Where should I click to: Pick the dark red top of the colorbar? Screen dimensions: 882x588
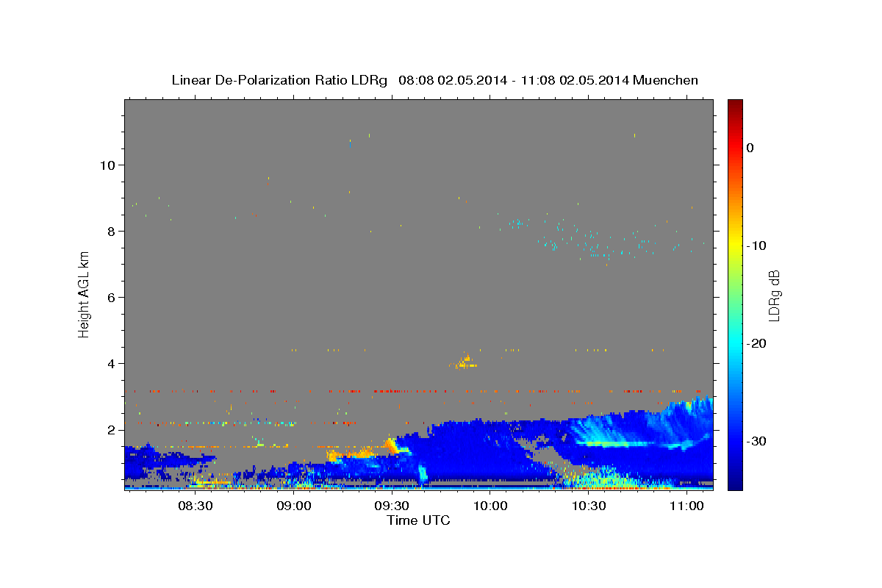click(x=735, y=107)
